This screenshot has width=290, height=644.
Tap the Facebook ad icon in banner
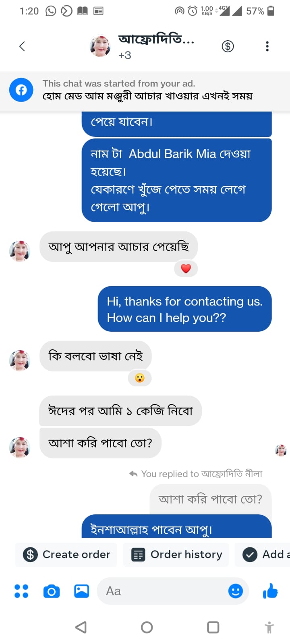tap(21, 90)
